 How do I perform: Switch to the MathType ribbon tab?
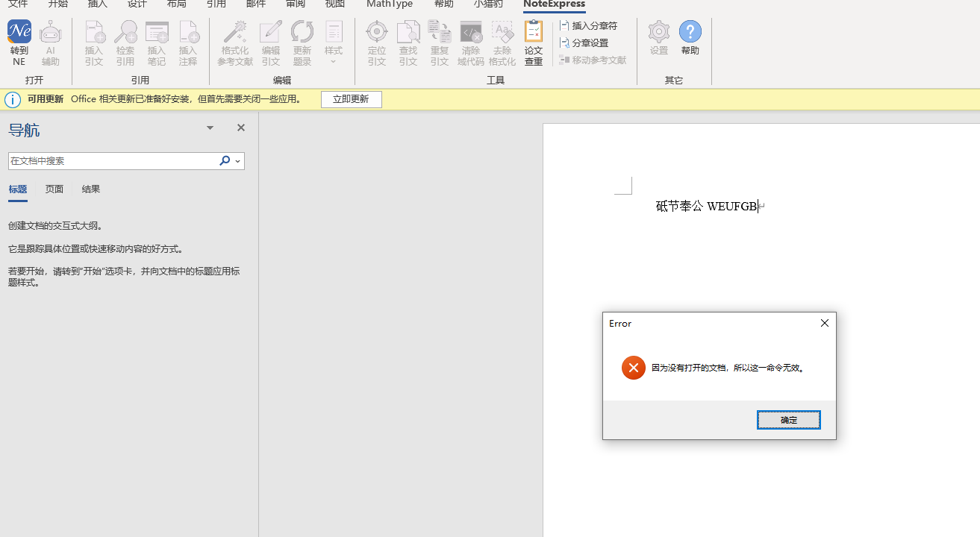390,4
